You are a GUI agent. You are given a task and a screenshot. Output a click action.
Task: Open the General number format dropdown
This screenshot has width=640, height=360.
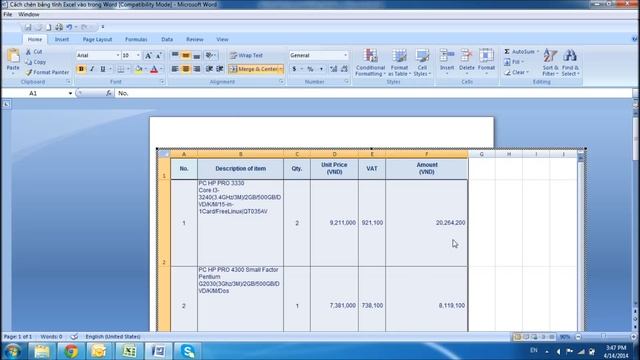click(x=345, y=55)
